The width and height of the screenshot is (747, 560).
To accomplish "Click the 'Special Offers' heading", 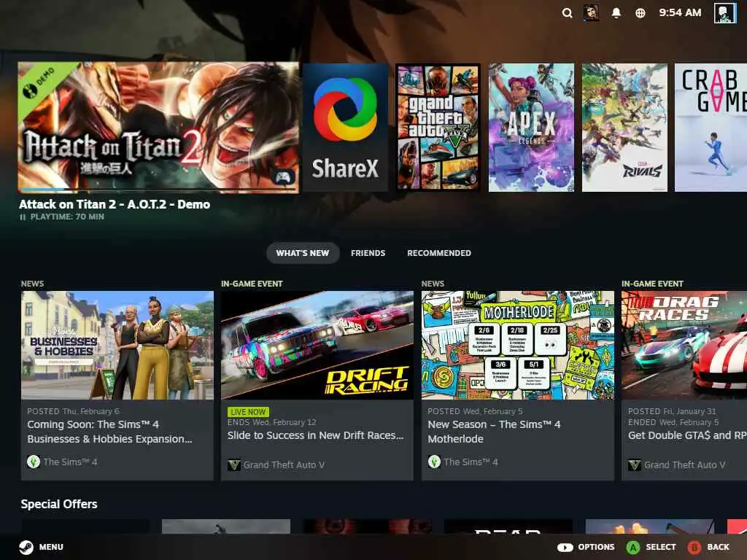I will (x=59, y=505).
